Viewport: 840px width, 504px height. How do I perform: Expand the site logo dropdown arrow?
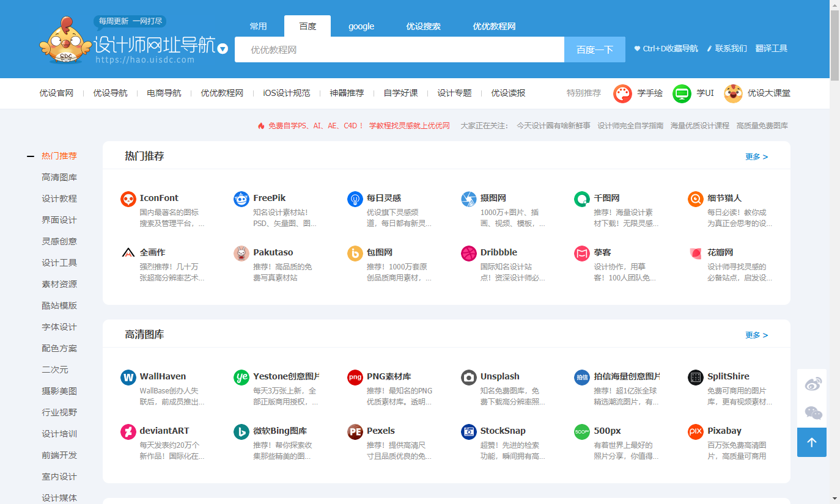[x=223, y=49]
